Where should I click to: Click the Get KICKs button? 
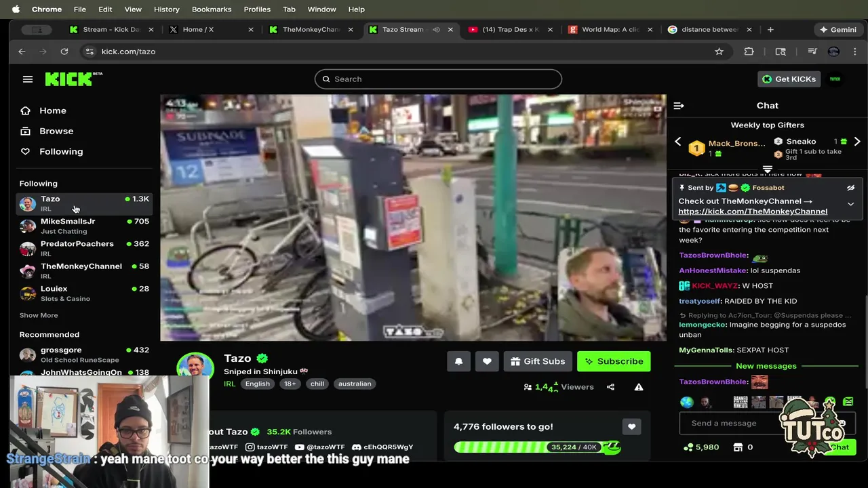(788, 79)
